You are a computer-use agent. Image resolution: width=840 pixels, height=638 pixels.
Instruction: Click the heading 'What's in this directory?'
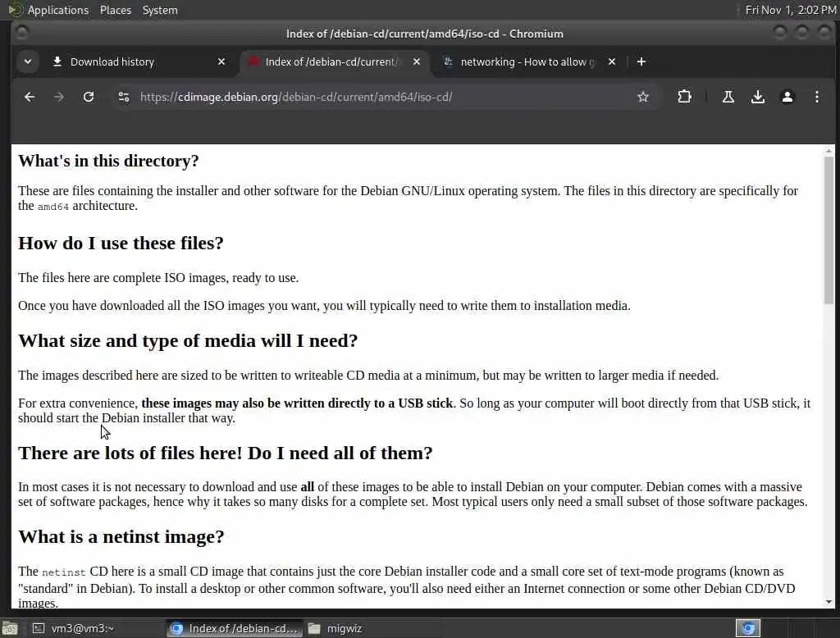108,161
